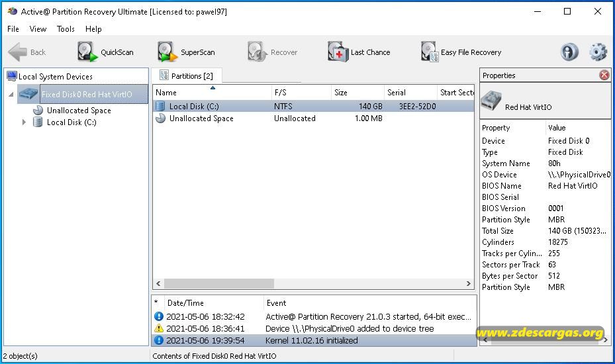This screenshot has width=615, height=364.
Task: Click the Cylinders value 18275
Action: click(x=557, y=242)
